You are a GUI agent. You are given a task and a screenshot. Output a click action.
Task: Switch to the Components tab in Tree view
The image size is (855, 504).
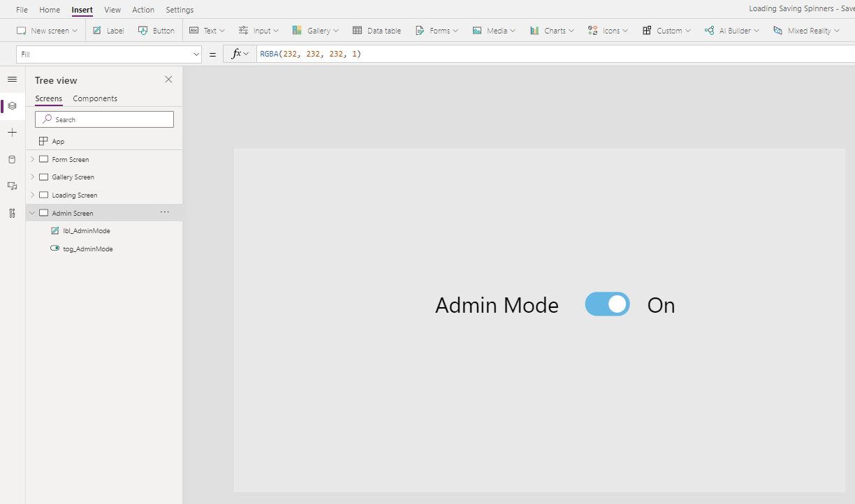pyautogui.click(x=94, y=98)
